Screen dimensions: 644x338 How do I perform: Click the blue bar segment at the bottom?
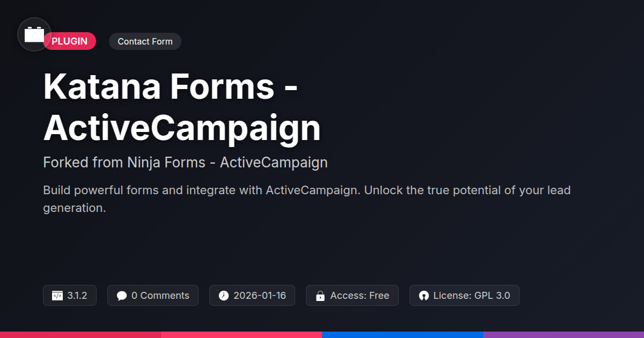402,335
